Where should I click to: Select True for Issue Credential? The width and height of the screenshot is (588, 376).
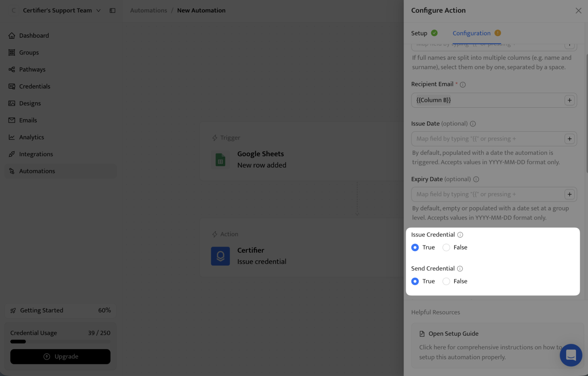415,247
